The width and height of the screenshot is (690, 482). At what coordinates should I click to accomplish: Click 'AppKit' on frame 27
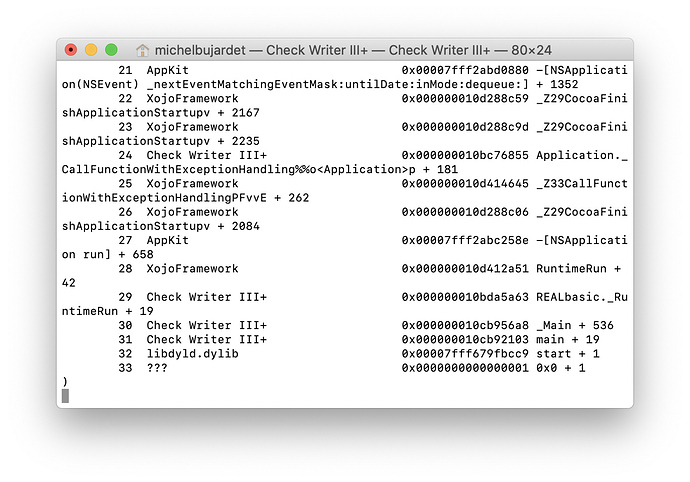[168, 240]
